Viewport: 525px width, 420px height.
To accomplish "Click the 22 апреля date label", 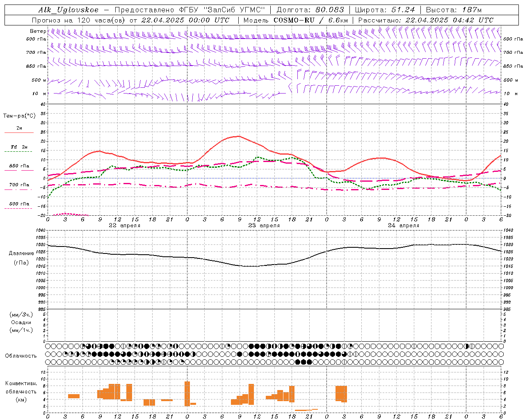I will (x=124, y=226).
